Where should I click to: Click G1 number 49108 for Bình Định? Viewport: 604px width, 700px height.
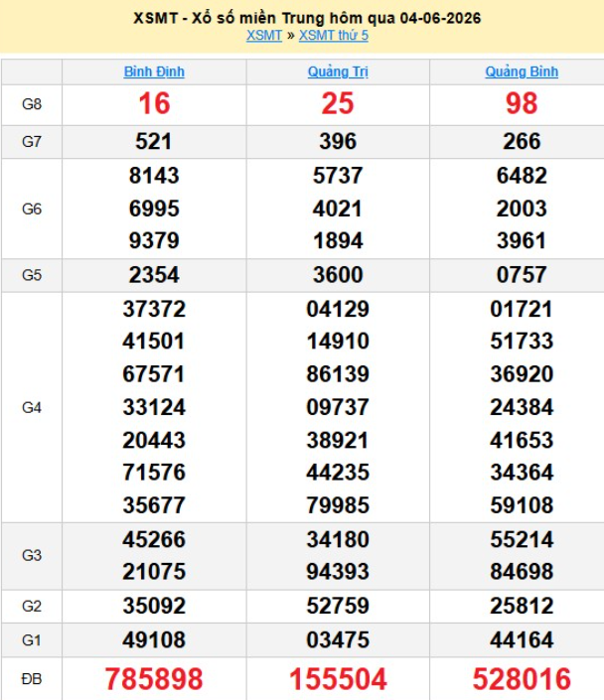(x=154, y=639)
